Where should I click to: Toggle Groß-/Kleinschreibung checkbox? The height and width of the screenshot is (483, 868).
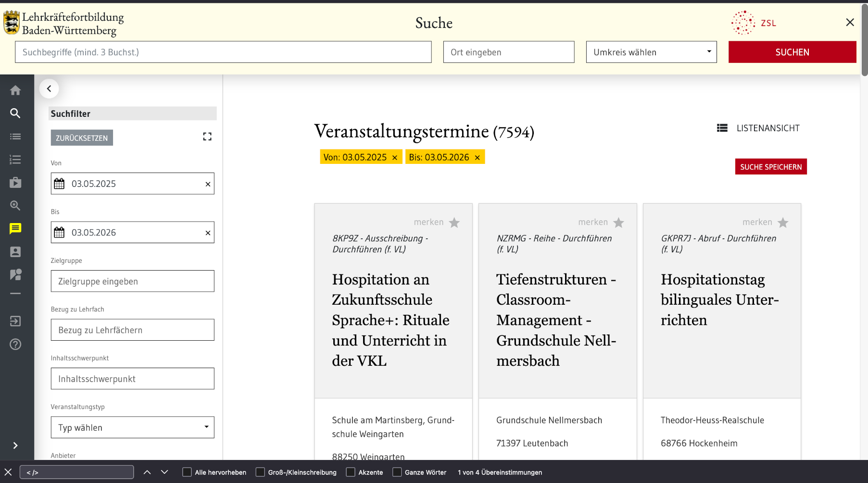coord(260,472)
